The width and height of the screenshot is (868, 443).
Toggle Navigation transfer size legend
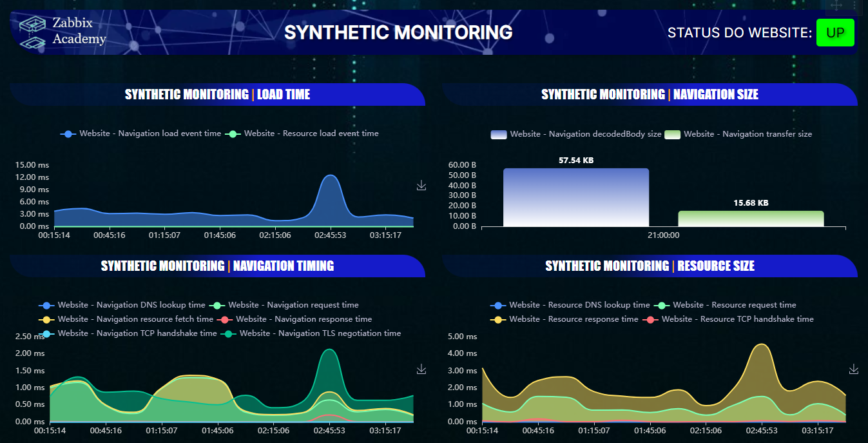(x=738, y=134)
